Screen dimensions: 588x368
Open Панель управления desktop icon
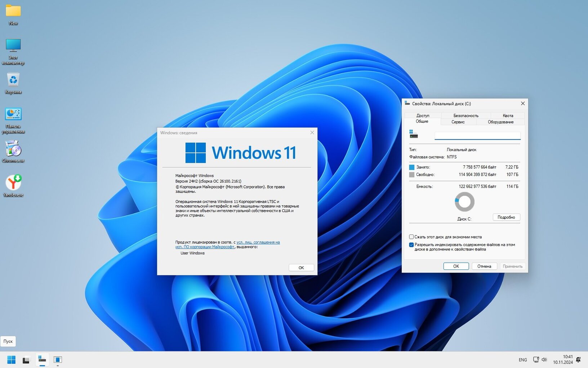(13, 121)
